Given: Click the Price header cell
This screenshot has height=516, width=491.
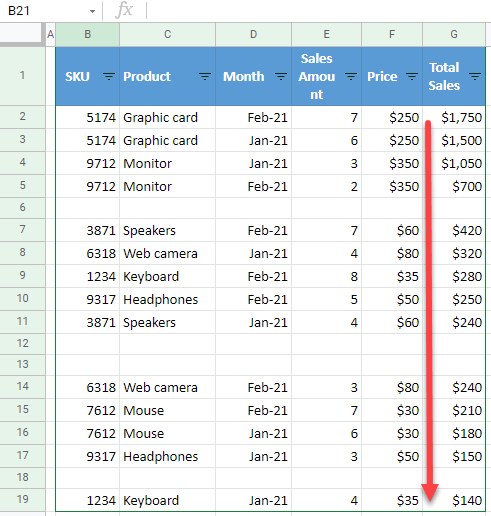Looking at the screenshot, I should [392, 76].
